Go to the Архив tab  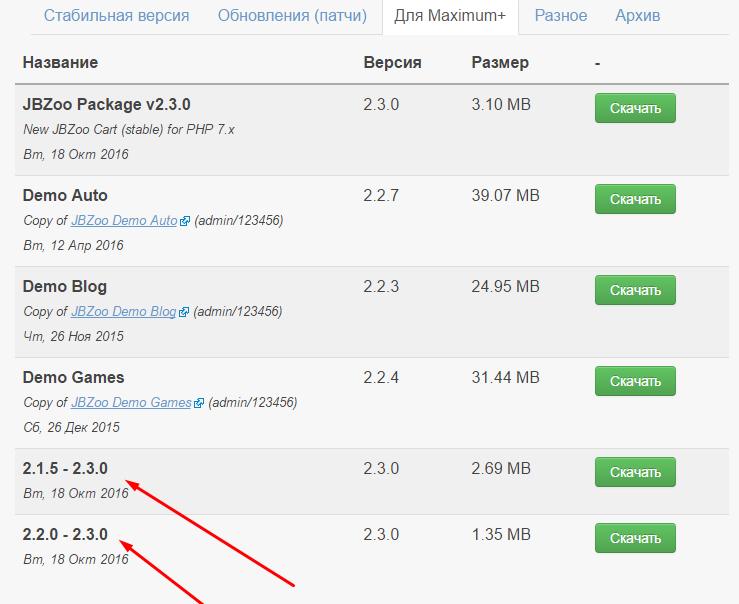click(x=638, y=16)
